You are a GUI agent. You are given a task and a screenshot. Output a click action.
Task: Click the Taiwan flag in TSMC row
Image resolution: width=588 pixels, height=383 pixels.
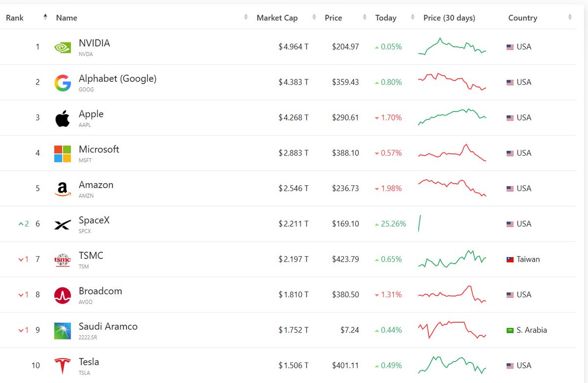point(510,260)
